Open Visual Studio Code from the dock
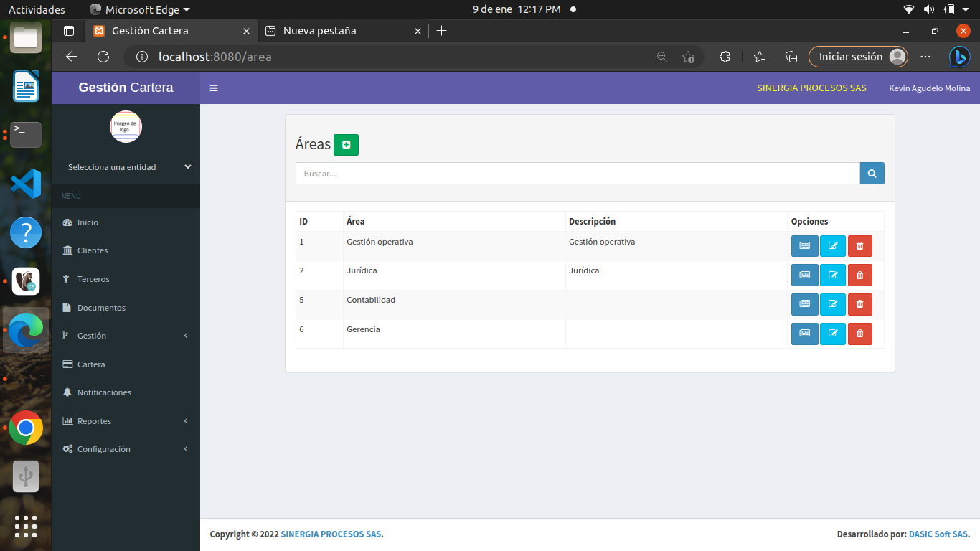The image size is (980, 551). [26, 184]
